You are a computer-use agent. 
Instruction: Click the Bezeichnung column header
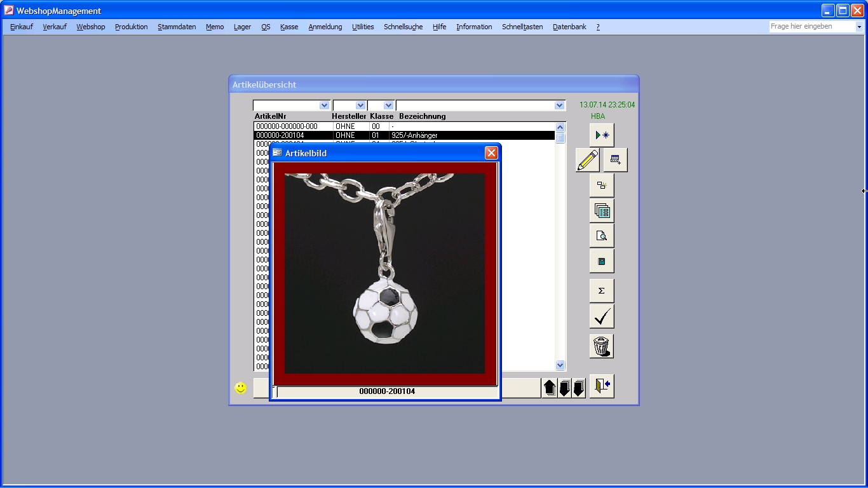click(x=423, y=116)
